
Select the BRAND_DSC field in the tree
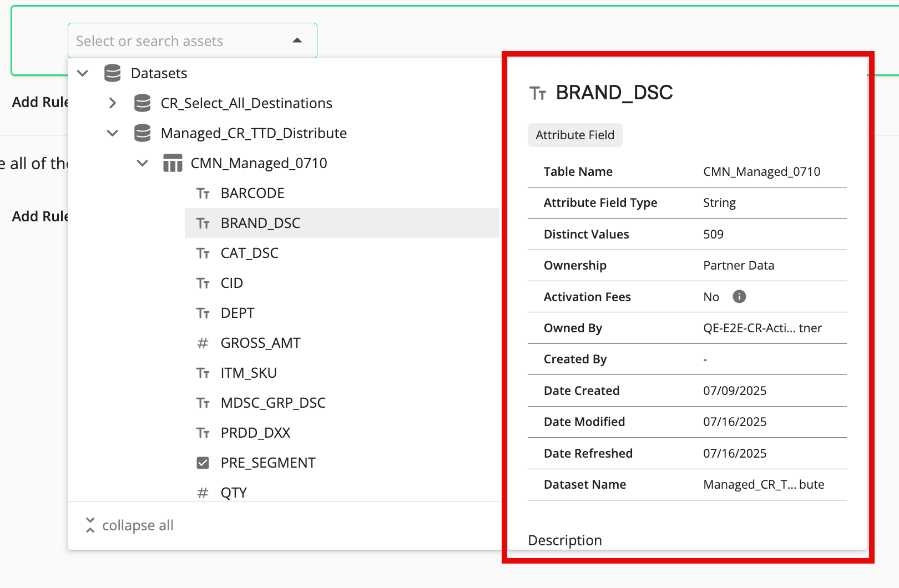tap(342, 223)
